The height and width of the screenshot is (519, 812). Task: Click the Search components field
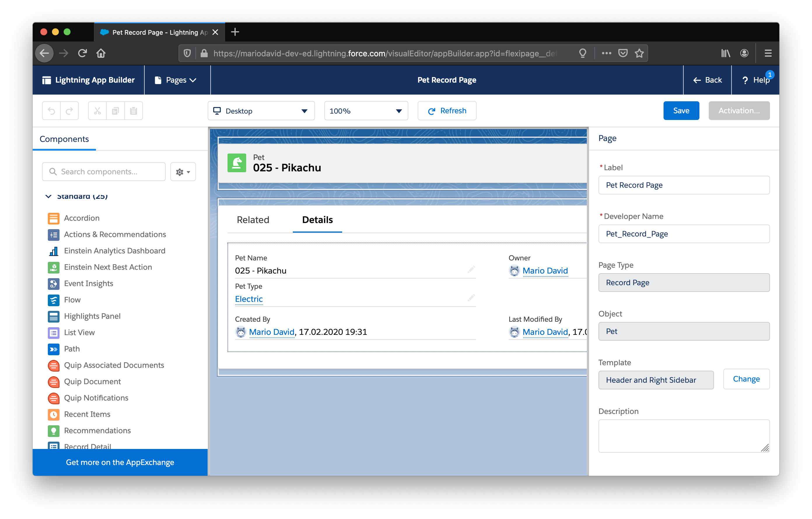104,172
